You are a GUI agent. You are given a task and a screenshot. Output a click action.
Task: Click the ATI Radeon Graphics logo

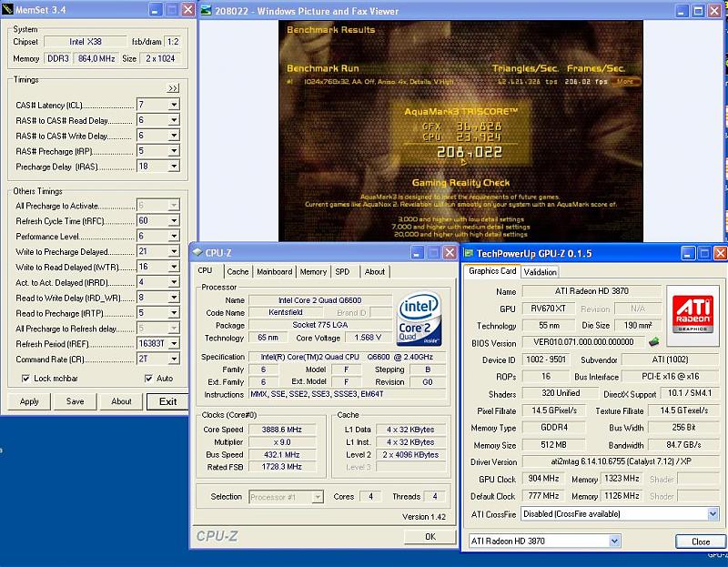693,315
